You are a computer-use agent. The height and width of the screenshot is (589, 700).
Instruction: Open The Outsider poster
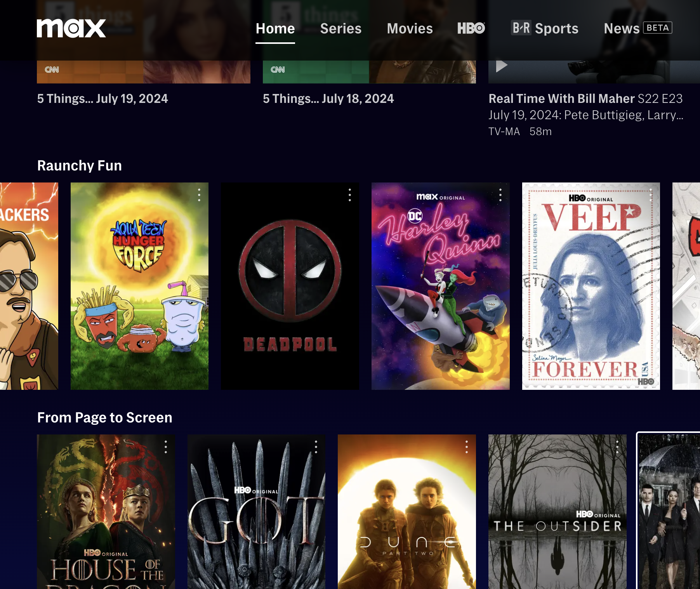pyautogui.click(x=558, y=512)
